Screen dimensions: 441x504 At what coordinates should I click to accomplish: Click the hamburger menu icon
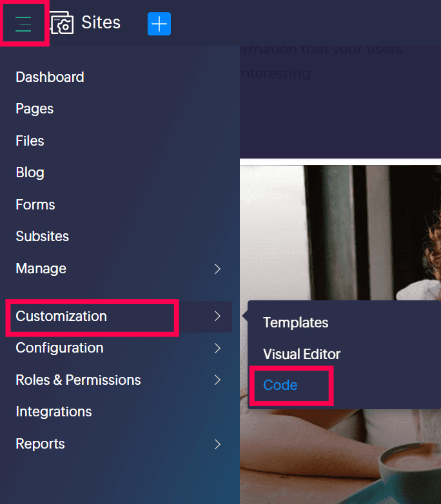click(x=24, y=24)
